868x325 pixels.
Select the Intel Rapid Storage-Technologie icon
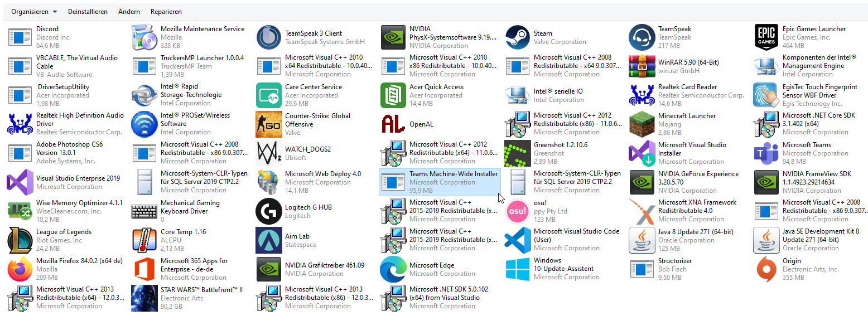coord(144,95)
